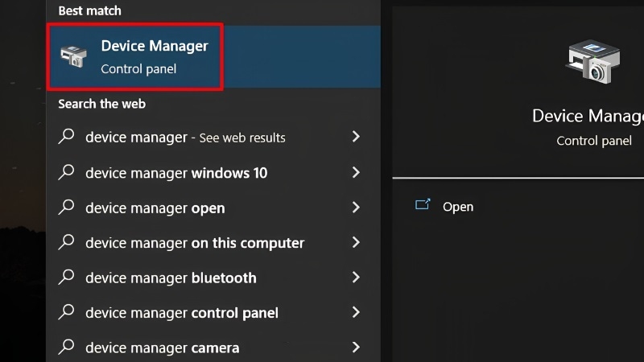Expand chevron for 'device manager on this computer'
The height and width of the screenshot is (362, 644).
click(x=356, y=242)
